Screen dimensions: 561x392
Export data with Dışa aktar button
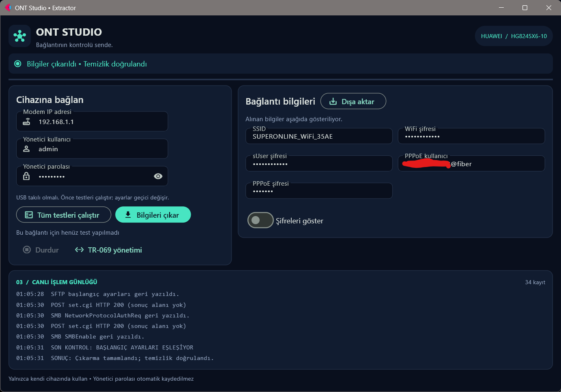coord(353,101)
